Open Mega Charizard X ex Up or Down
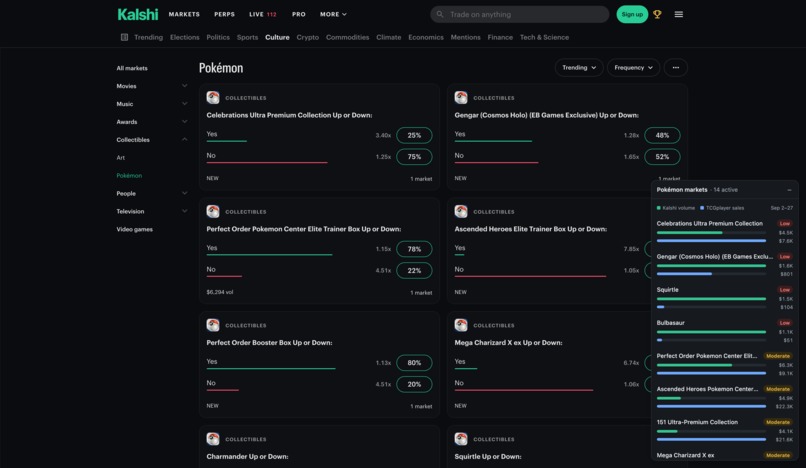The image size is (806, 468). point(508,343)
